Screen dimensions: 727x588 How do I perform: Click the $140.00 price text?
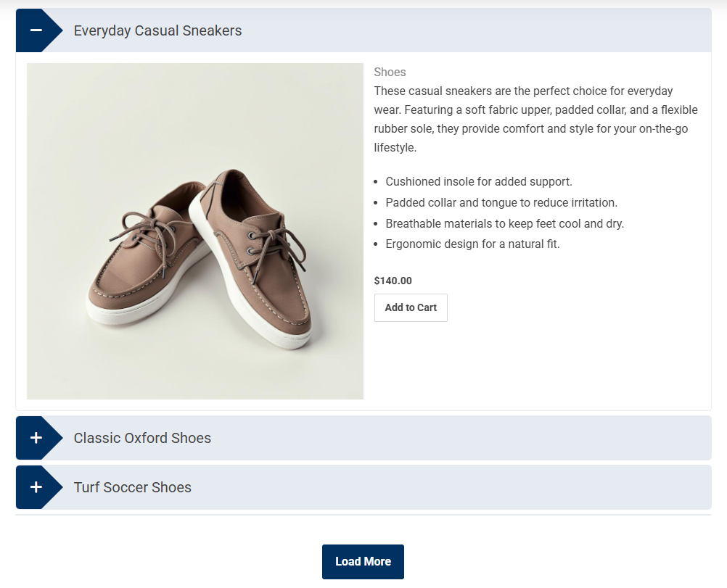point(393,281)
